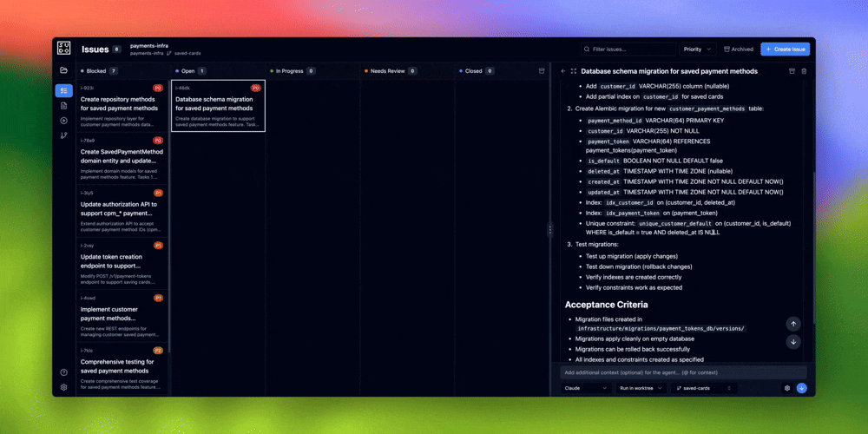
Task: Click P1 badge on Update authorization card
Action: coord(158,193)
